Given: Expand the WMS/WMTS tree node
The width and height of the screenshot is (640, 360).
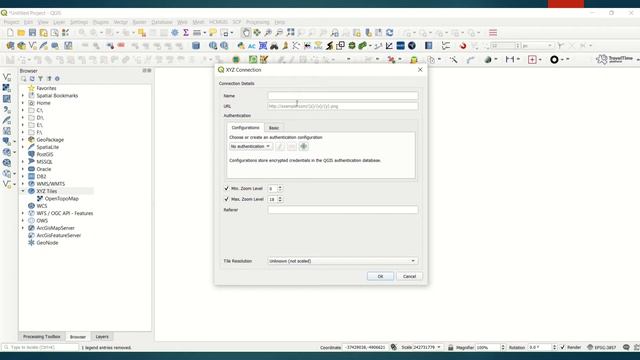Looking at the screenshot, I should [23, 184].
